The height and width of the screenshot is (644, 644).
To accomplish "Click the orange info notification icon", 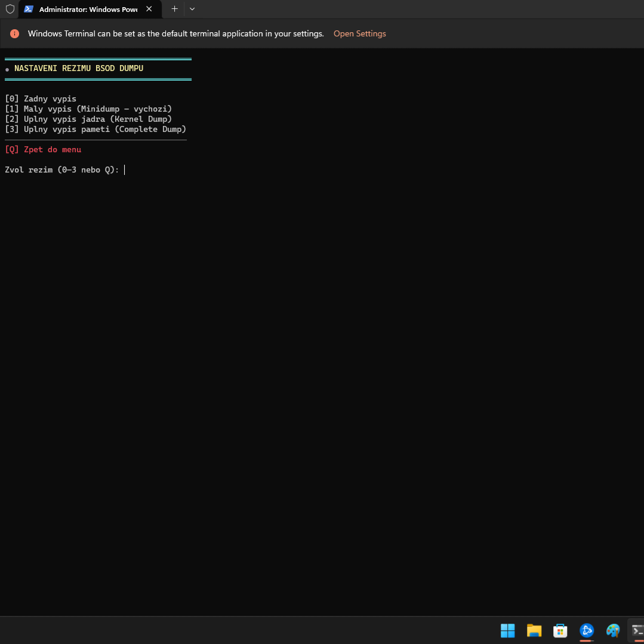I will 15,34.
